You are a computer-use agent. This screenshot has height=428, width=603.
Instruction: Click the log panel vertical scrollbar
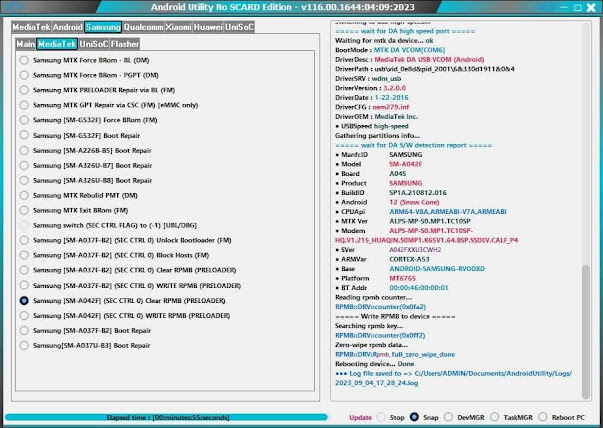click(586, 332)
